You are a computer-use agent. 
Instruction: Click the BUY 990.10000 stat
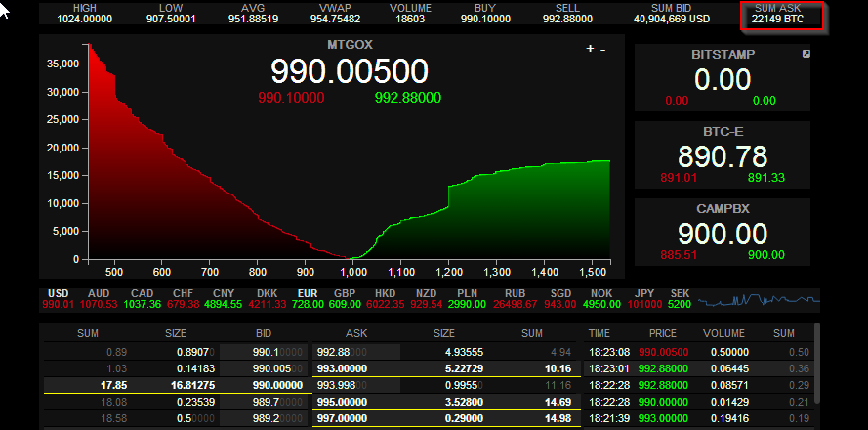point(485,14)
